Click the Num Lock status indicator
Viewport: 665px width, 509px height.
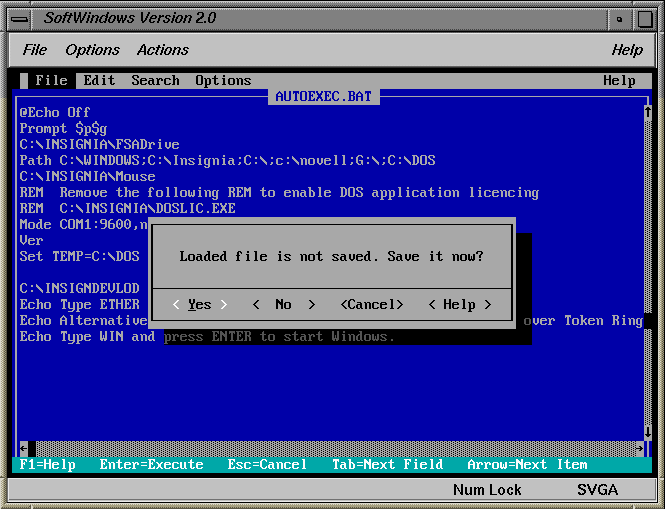point(487,490)
